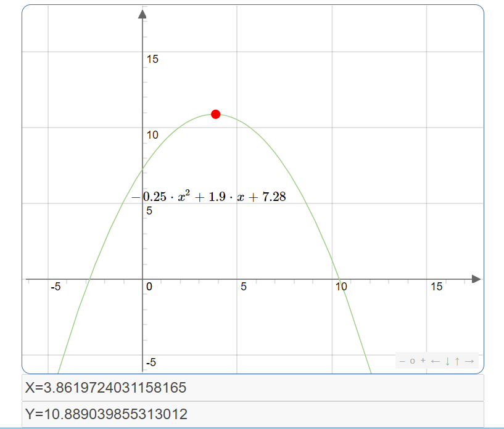Click the parabola equation label
This screenshot has width=504, height=429.
[x=209, y=197]
